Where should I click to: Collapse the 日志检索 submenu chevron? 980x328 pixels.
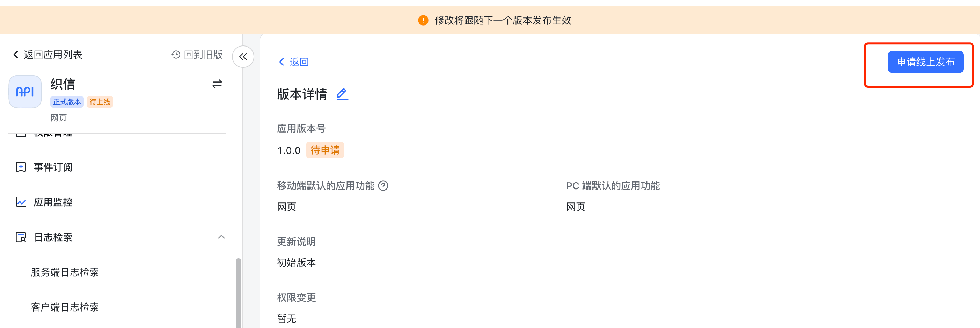click(221, 237)
